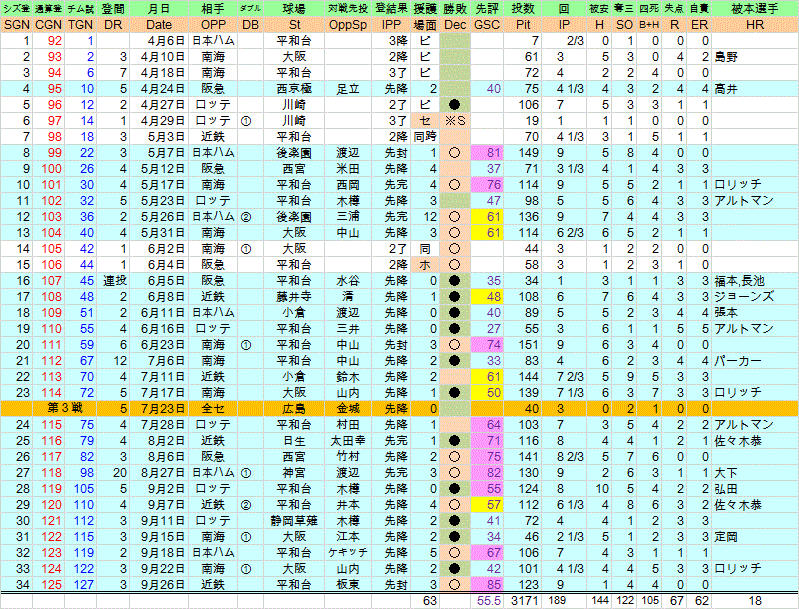The height and width of the screenshot is (609, 799).
Task: Click total pitches 3171
Action: click(525, 601)
